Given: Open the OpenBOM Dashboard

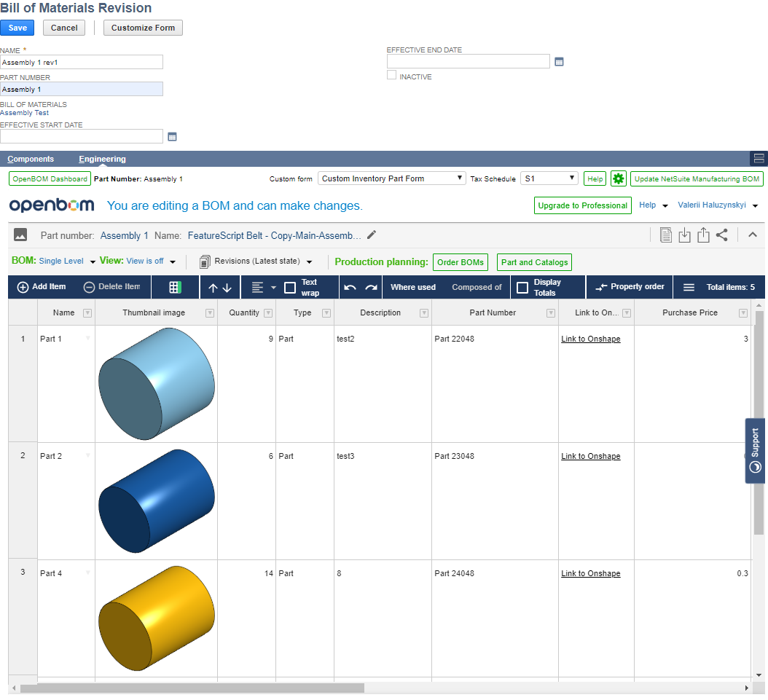Looking at the screenshot, I should point(50,178).
